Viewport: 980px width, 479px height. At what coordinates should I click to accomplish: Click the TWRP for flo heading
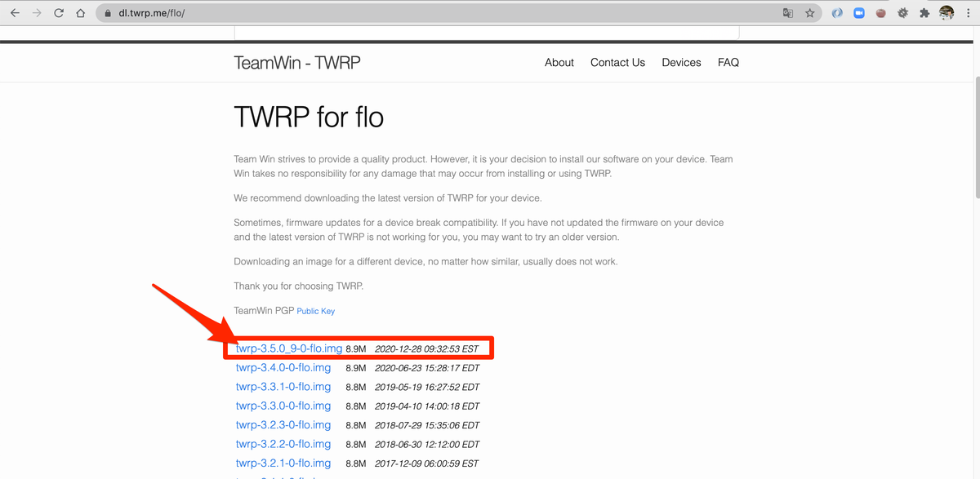tap(309, 118)
